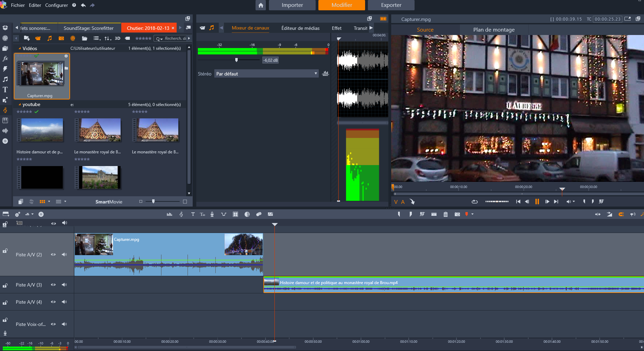This screenshot has height=351, width=644.
Task: Switch to Éditeur de médias tab
Action: (300, 28)
